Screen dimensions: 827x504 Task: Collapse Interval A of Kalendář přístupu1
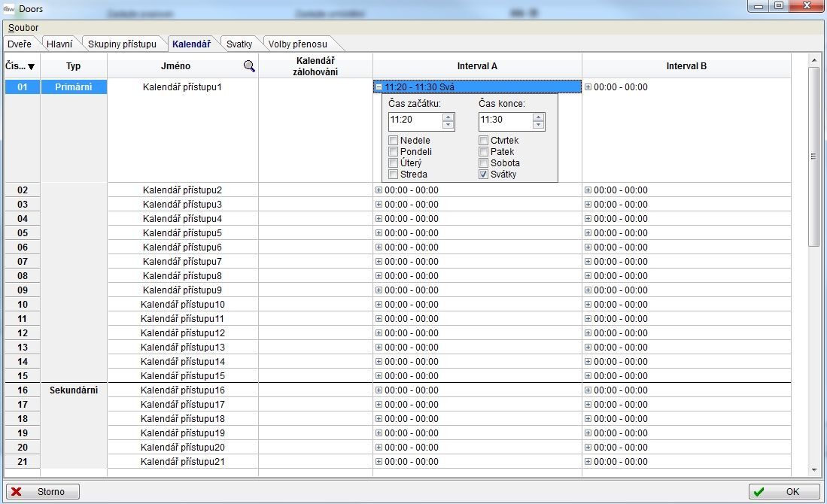tap(379, 87)
